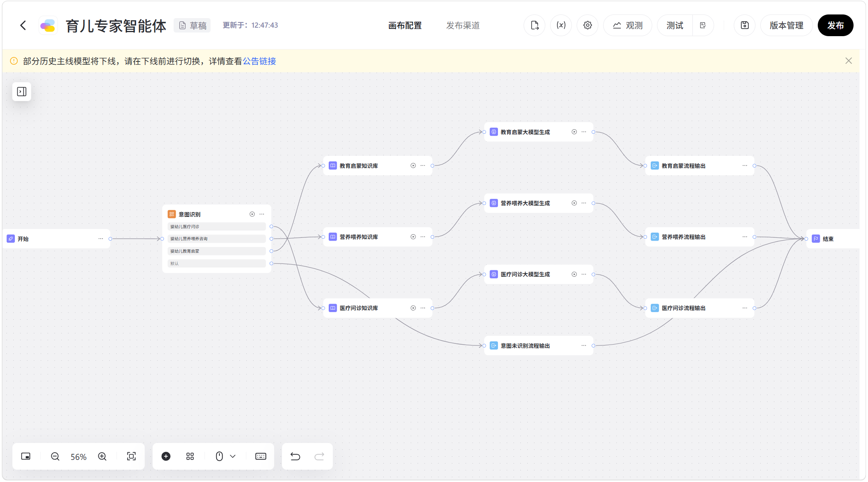Image resolution: width=868 pixels, height=482 pixels.
Task: Click the 观测 button
Action: [628, 25]
